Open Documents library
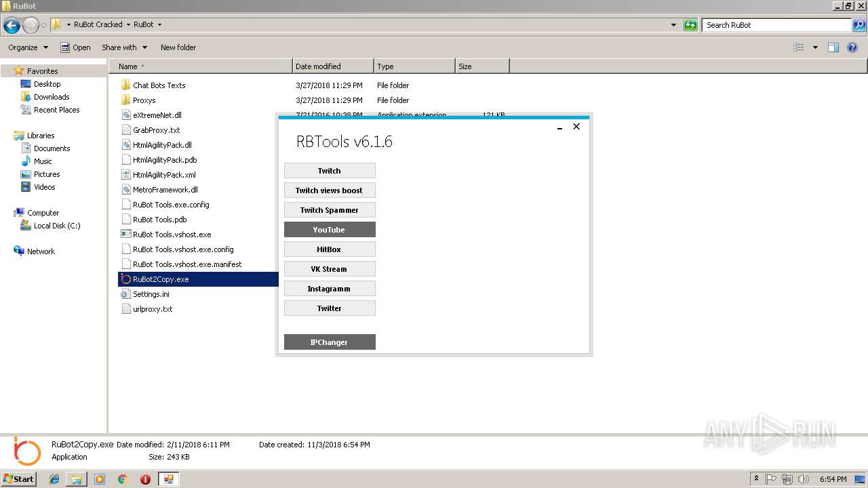This screenshot has width=868, height=488. click(x=52, y=148)
